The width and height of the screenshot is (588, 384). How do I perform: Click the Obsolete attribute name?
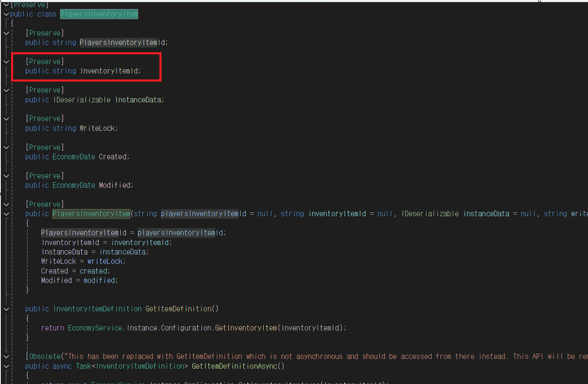pos(45,356)
